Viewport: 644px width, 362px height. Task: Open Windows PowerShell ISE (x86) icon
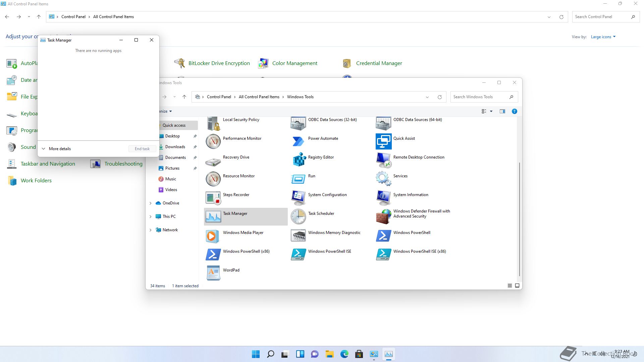[x=384, y=254]
